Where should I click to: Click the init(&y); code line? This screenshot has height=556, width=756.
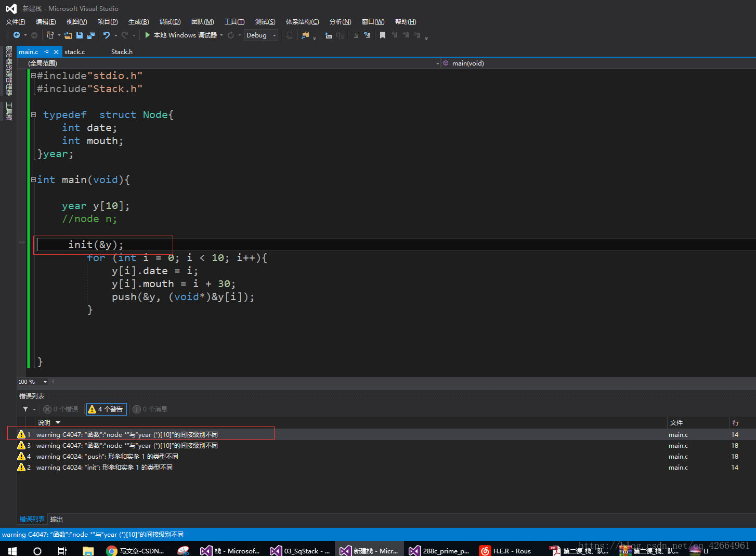(96, 245)
